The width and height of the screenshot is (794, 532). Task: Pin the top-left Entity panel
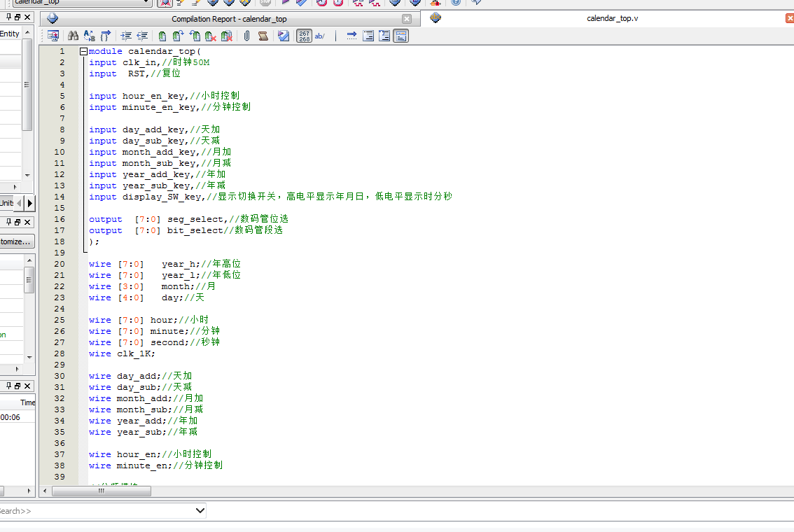[x=8, y=17]
